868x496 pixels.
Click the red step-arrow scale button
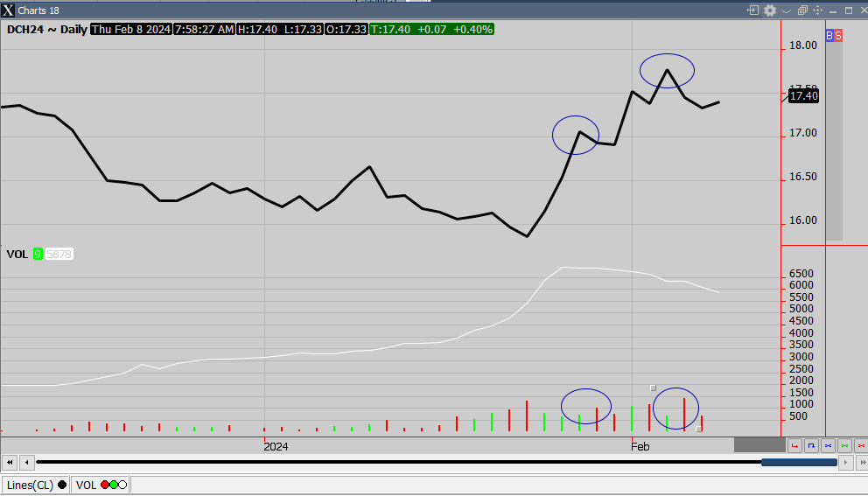[x=794, y=445]
